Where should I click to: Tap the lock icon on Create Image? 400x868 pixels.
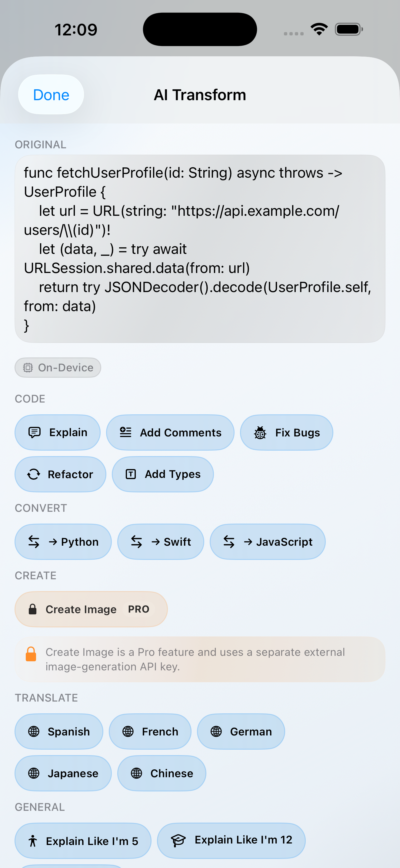click(x=33, y=609)
